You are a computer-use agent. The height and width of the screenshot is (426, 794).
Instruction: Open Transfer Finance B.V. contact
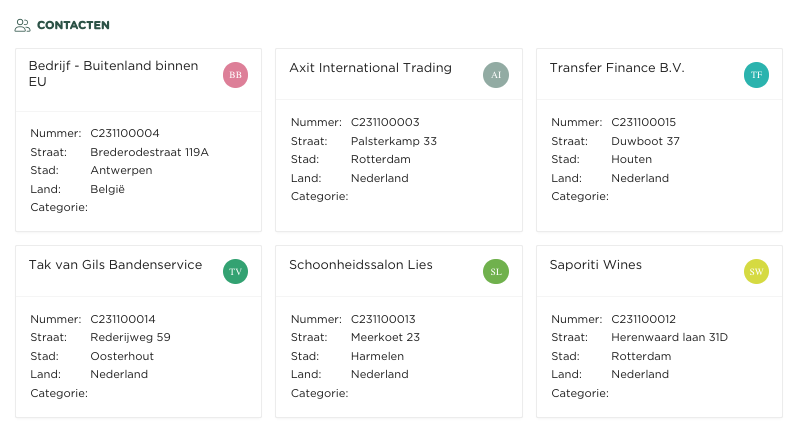tap(617, 68)
